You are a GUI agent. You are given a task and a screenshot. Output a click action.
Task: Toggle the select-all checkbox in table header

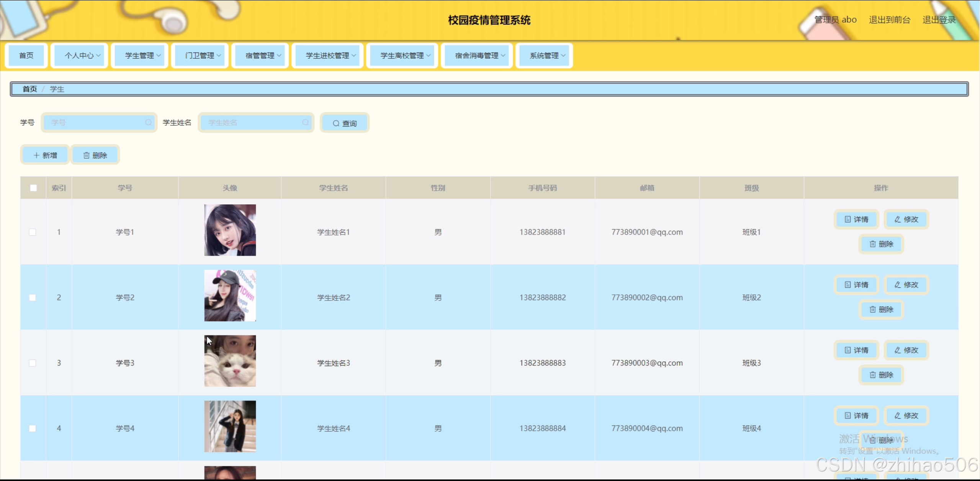coord(33,188)
